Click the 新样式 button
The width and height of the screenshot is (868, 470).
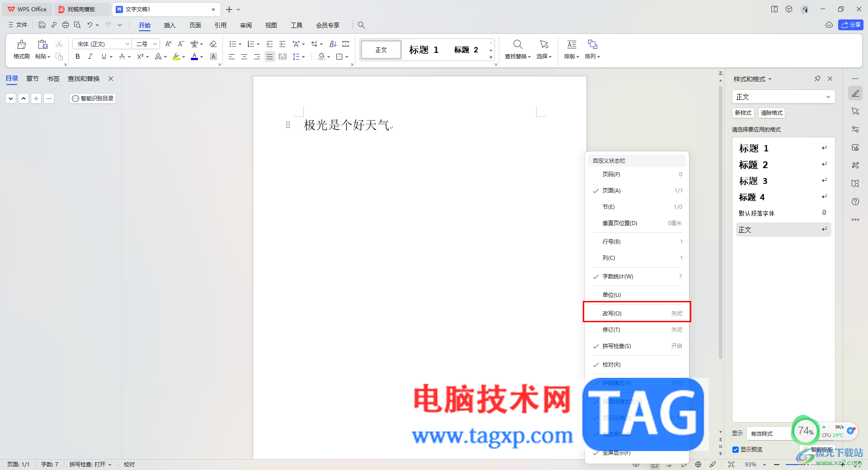(743, 113)
